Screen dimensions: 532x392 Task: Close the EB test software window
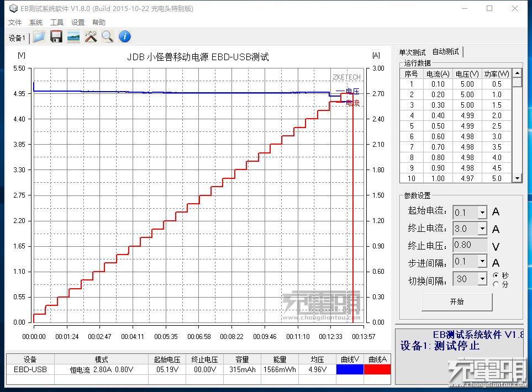515,8
